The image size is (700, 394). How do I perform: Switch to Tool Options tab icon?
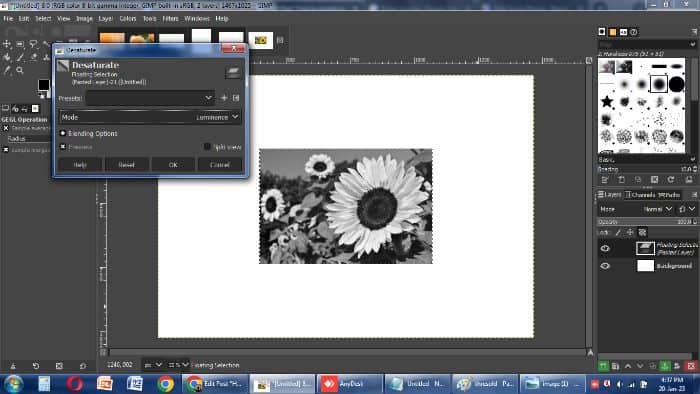5,108
